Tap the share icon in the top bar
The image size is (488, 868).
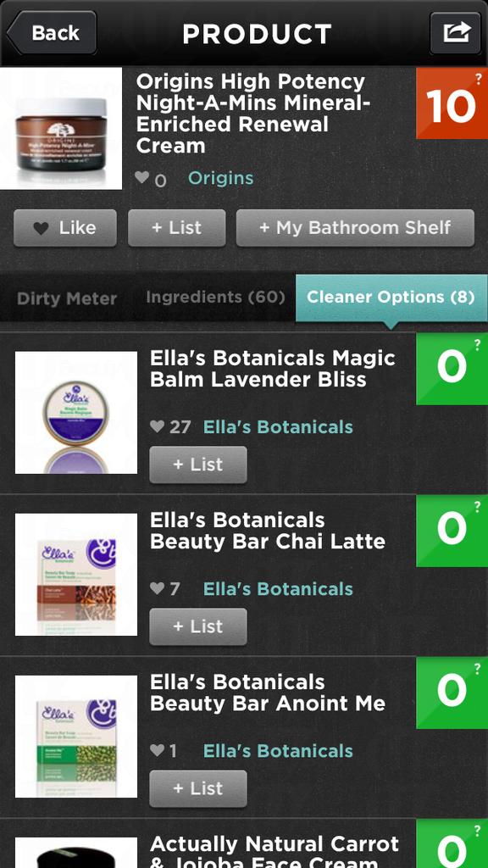click(x=456, y=31)
